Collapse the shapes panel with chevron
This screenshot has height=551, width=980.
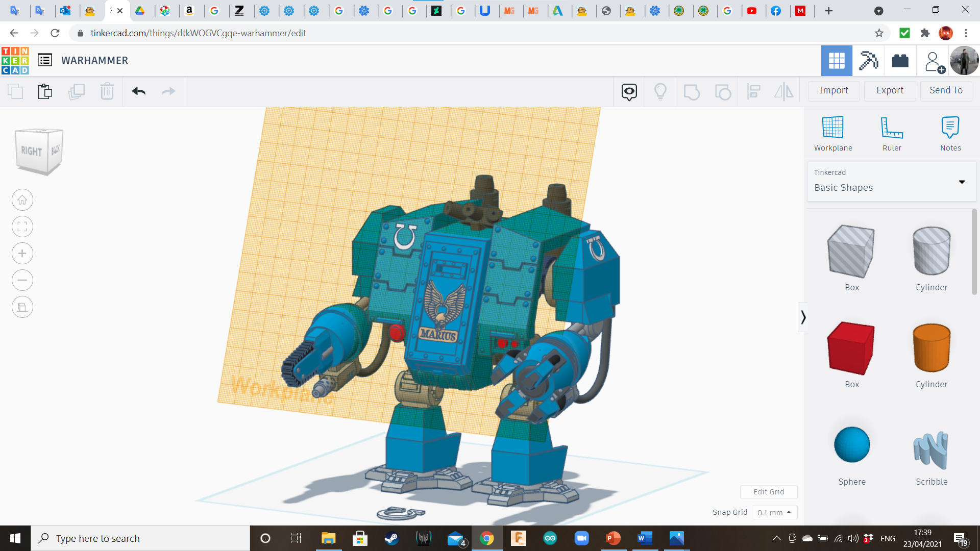click(803, 317)
